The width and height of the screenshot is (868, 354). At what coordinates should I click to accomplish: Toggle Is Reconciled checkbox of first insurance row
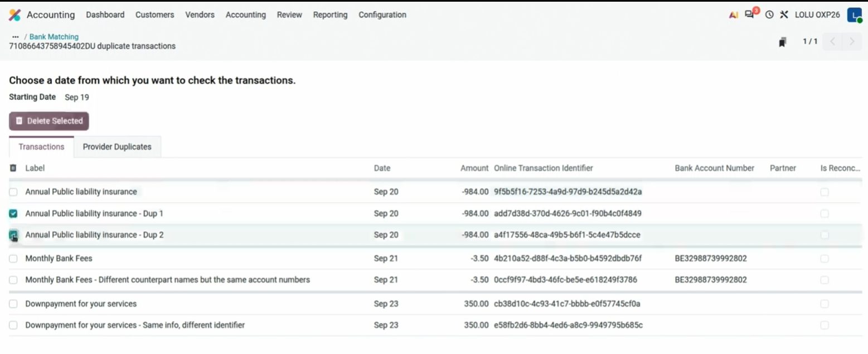[825, 192]
